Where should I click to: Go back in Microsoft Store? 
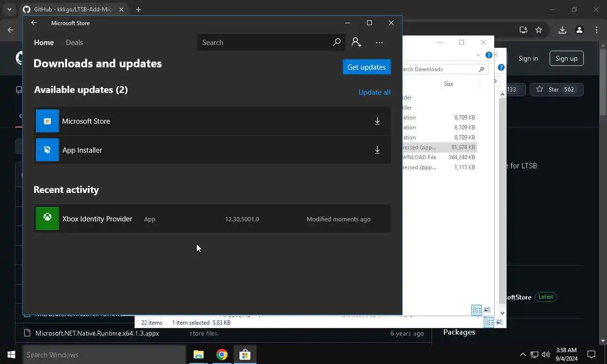pyautogui.click(x=34, y=23)
